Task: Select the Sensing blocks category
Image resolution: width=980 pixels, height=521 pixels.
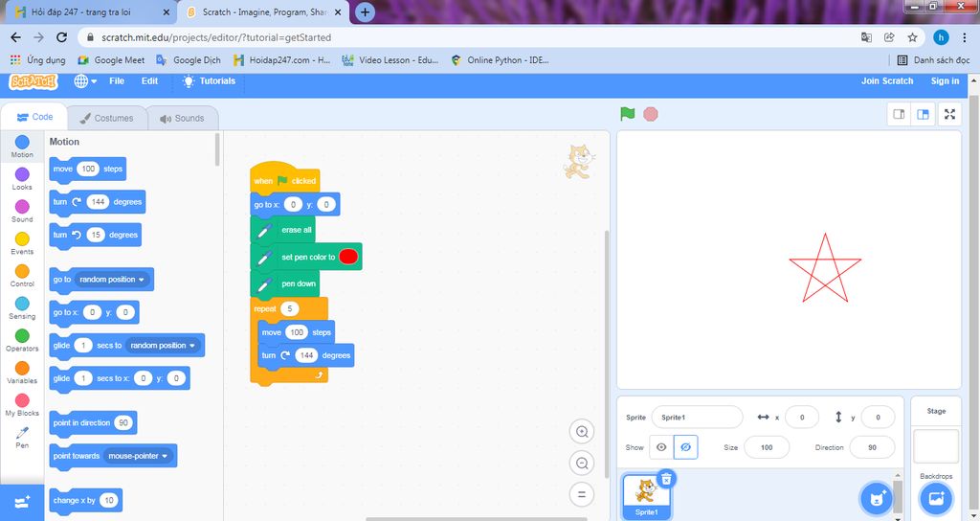Action: coord(22,308)
